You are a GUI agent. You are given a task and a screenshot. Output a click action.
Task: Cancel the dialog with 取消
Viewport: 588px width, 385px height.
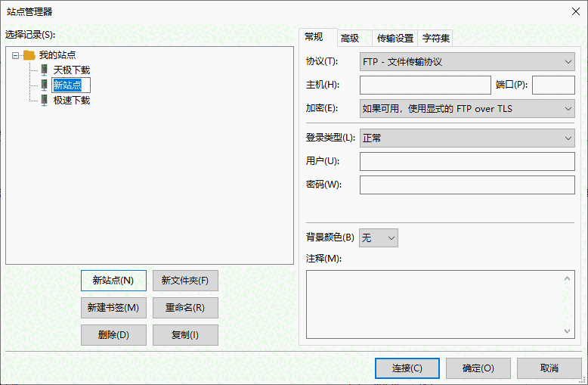click(549, 368)
